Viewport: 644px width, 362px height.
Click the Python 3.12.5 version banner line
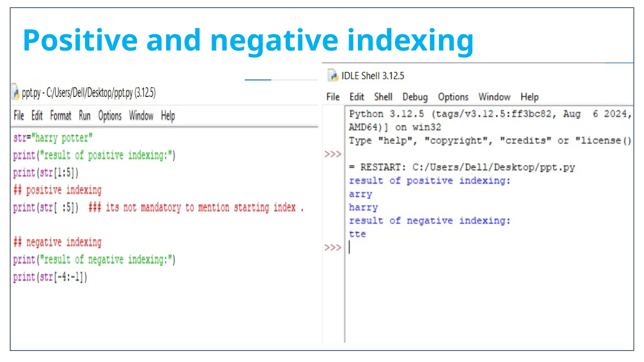tap(490, 114)
